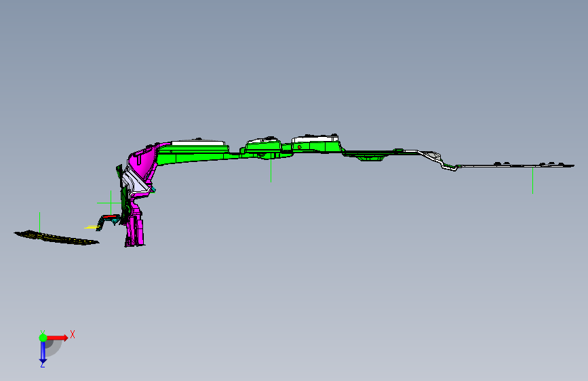Click the red X axis arrow on the triad
588x381 pixels.
[x=58, y=338]
